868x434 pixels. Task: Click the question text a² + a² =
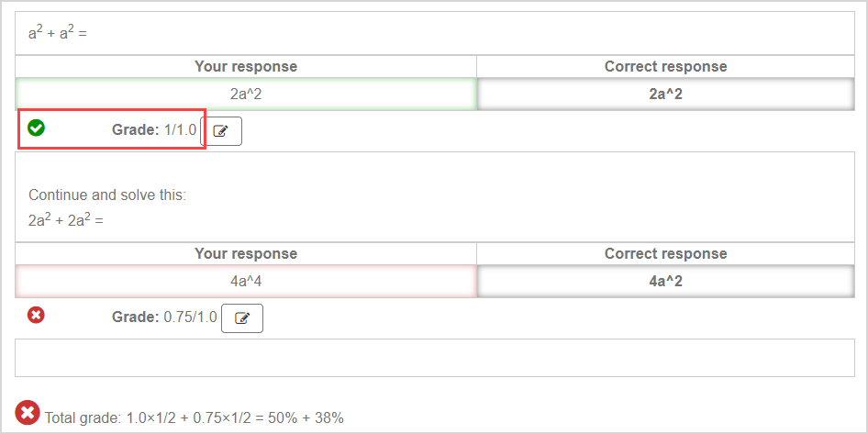coord(57,34)
